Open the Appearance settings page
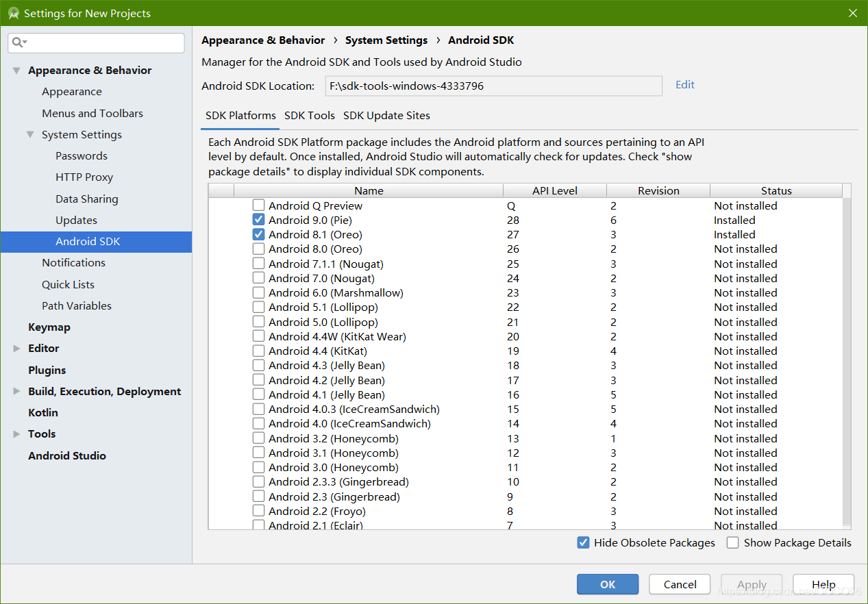 coord(72,92)
